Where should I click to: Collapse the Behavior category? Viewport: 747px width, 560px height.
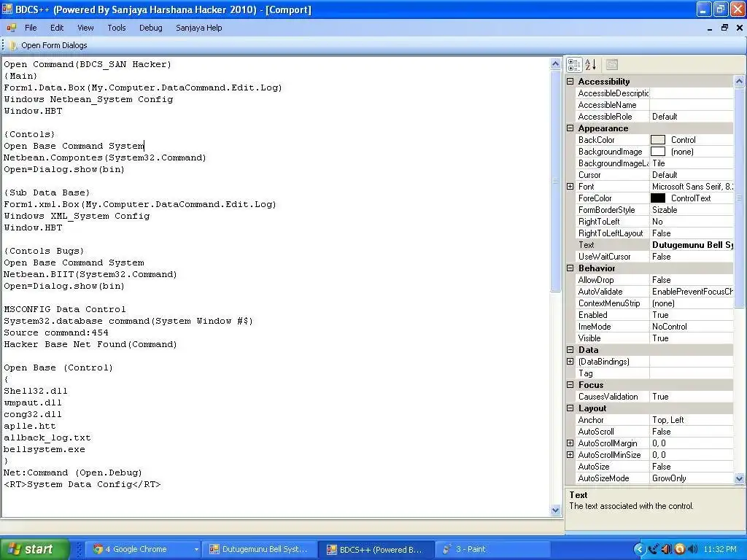coord(570,268)
